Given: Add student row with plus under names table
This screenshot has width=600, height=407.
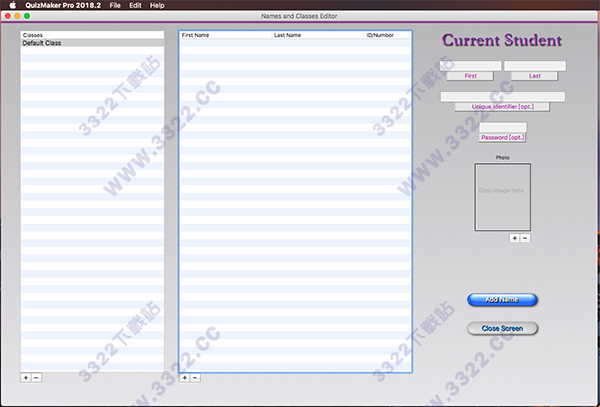Looking at the screenshot, I should (x=184, y=378).
